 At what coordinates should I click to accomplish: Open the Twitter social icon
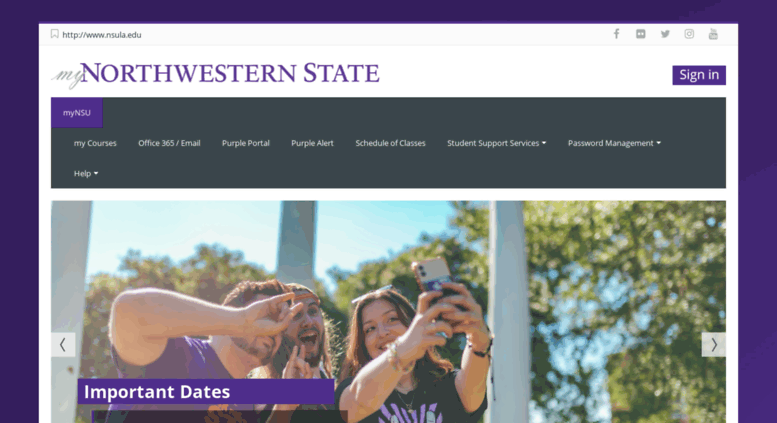coord(665,34)
